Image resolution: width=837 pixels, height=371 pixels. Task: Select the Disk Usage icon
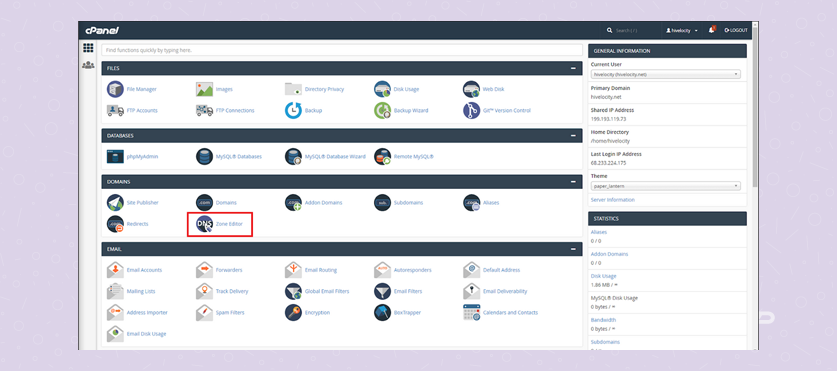tap(383, 89)
